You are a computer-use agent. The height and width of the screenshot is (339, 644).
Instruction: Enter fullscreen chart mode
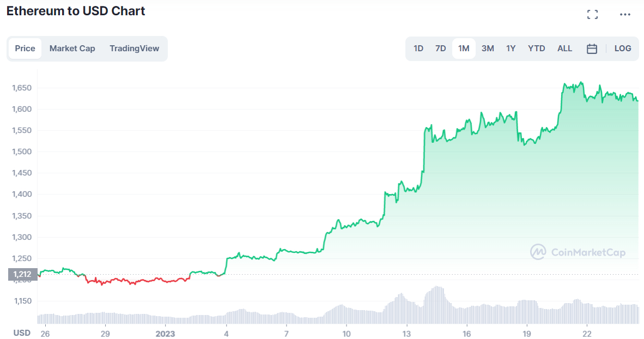[x=592, y=15]
